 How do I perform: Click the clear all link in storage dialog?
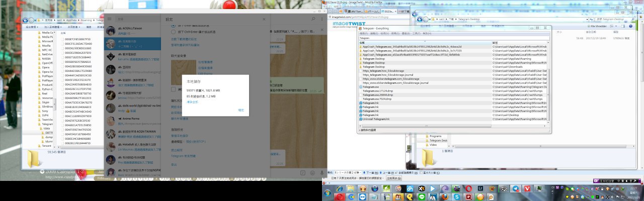(x=192, y=102)
